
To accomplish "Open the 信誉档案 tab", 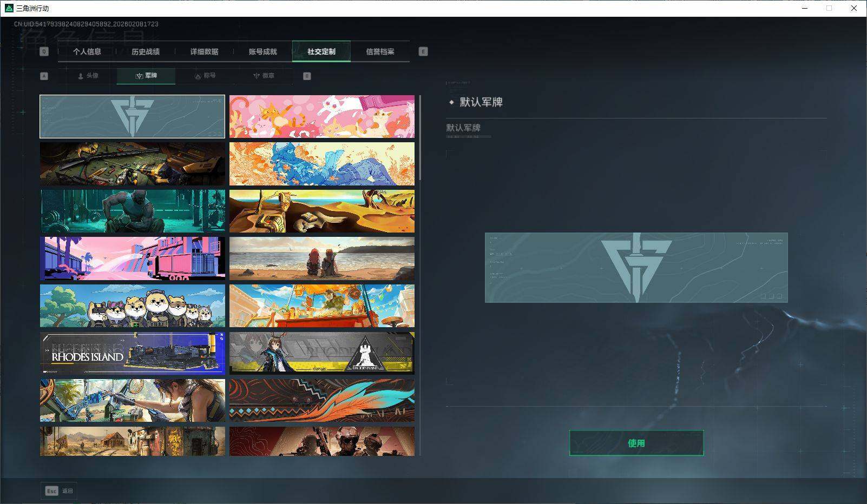I will click(x=380, y=51).
